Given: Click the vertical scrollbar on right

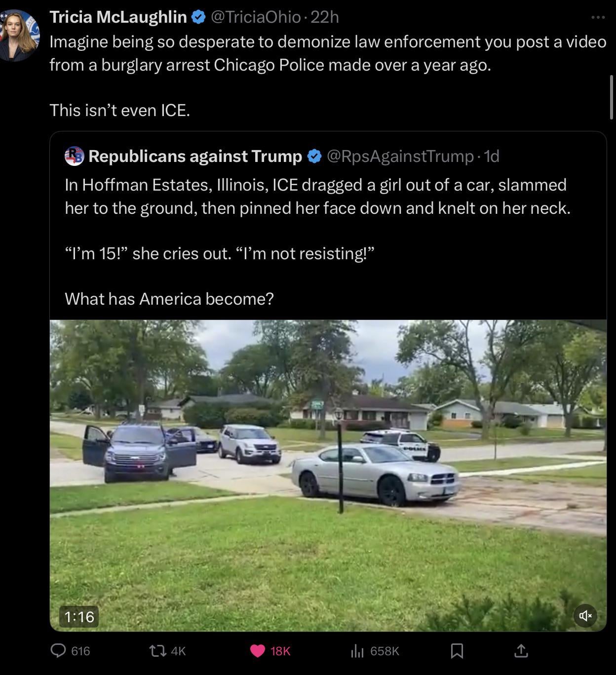Looking at the screenshot, I should pyautogui.click(x=612, y=97).
